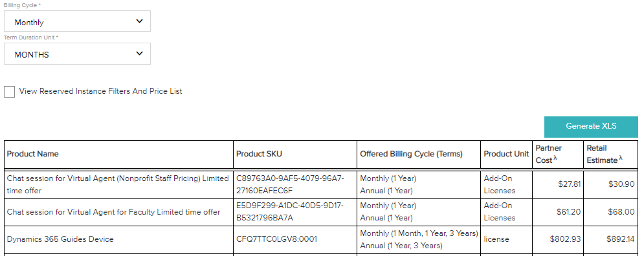Click the Retail Estimate lambda footnote symbol
Viewport: 644px width, 256px height.
[621, 158]
